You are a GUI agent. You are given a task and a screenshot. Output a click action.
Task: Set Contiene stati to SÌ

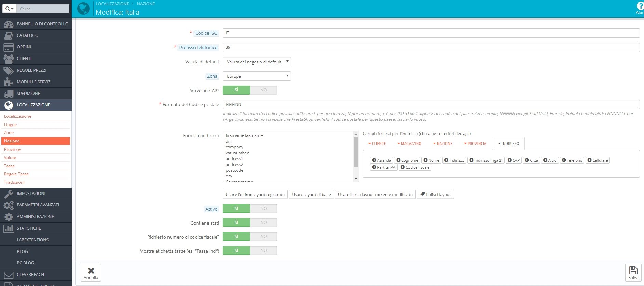click(x=236, y=223)
